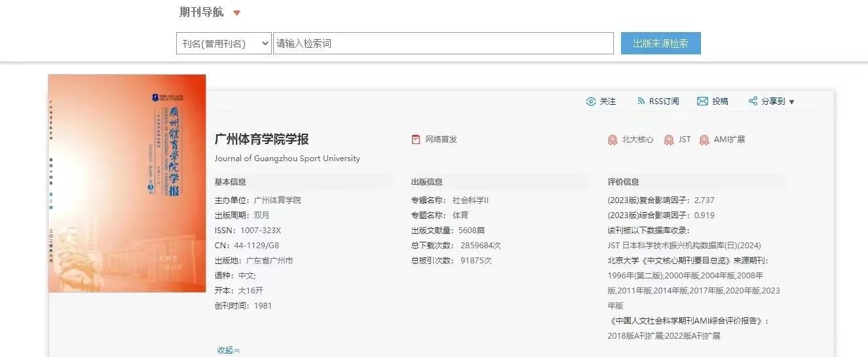Click the AMI扩展 badge label
The width and height of the screenshot is (868, 357).
(x=729, y=140)
